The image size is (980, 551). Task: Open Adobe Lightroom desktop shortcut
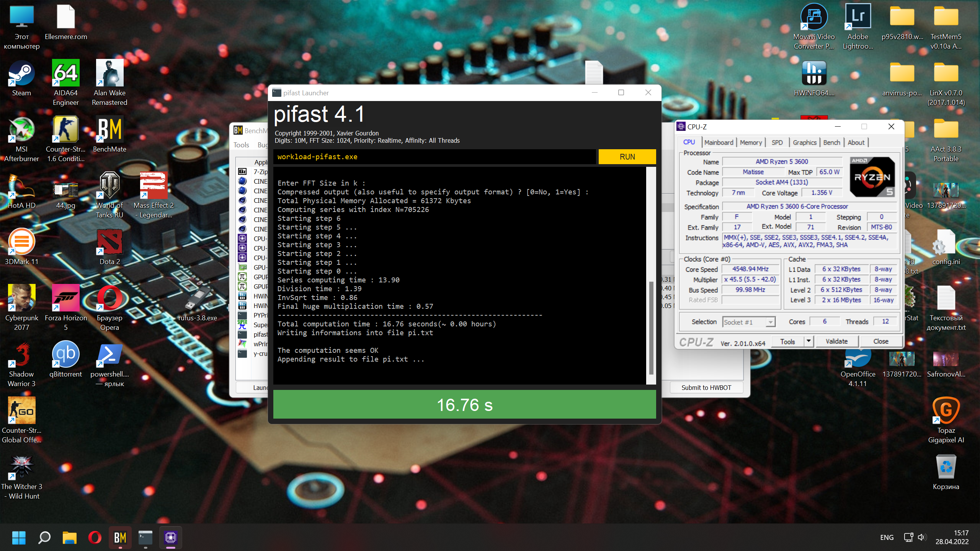point(858,26)
